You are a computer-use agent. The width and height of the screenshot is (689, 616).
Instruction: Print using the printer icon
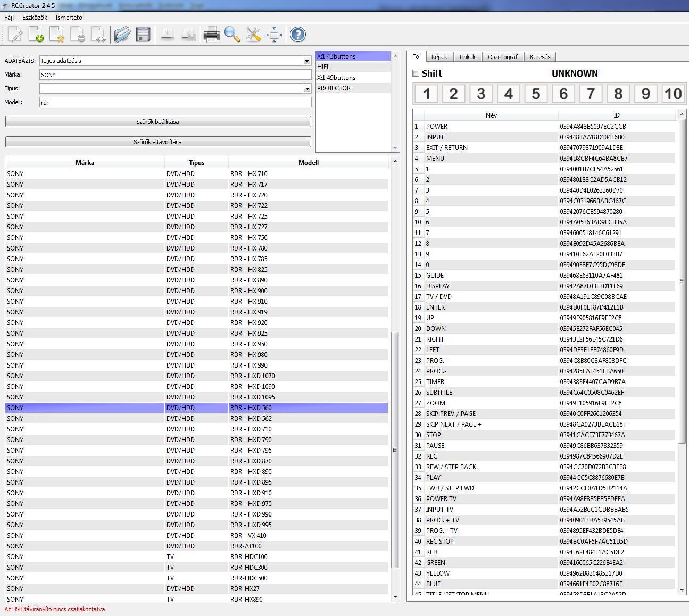point(212,35)
